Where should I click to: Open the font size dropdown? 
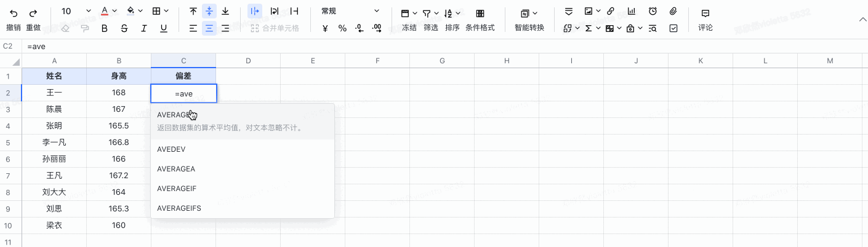(88, 12)
